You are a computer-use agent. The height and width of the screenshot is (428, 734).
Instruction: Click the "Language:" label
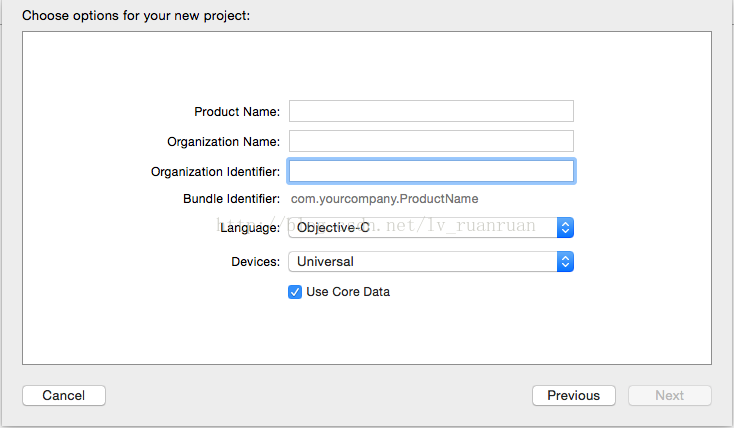pos(250,228)
